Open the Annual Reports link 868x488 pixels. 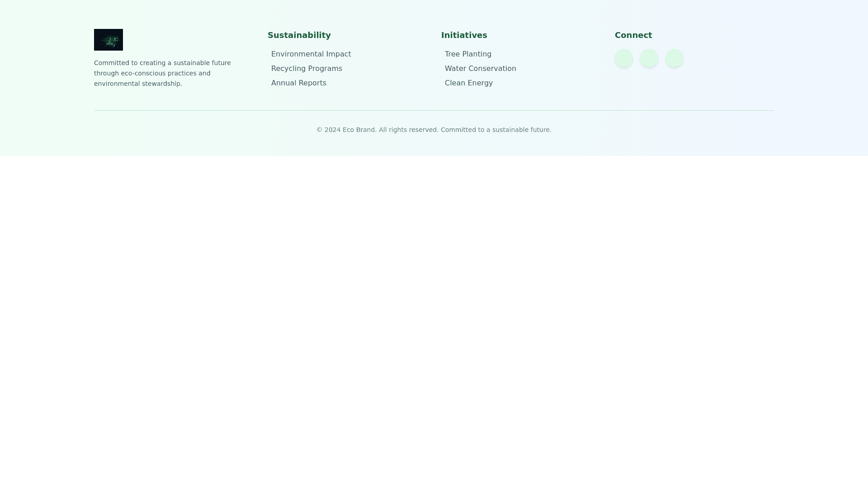click(298, 83)
